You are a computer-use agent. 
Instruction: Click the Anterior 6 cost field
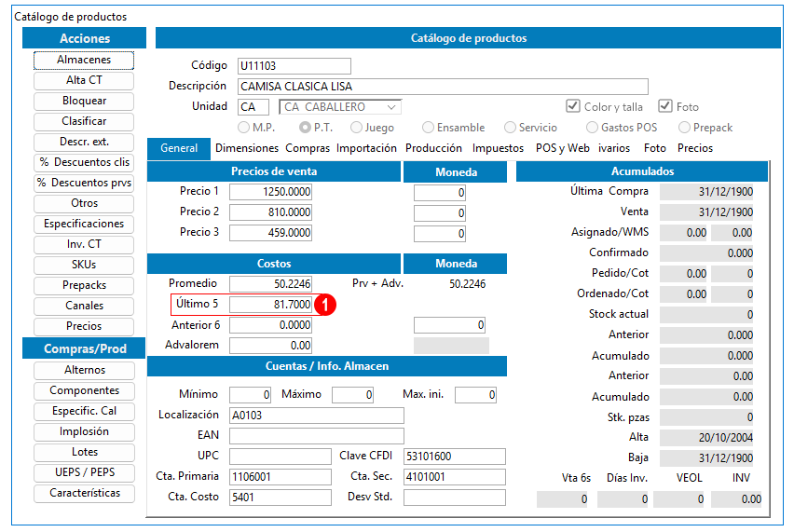pos(270,325)
